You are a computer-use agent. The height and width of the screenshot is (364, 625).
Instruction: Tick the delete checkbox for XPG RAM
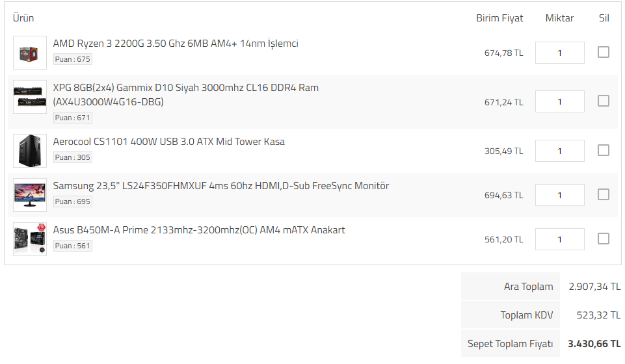click(604, 101)
